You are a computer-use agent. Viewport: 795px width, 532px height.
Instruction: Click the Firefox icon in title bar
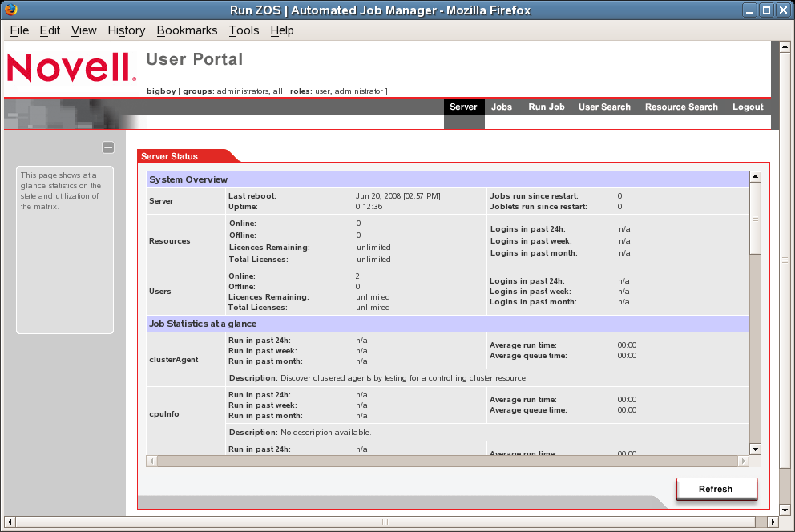click(x=10, y=10)
